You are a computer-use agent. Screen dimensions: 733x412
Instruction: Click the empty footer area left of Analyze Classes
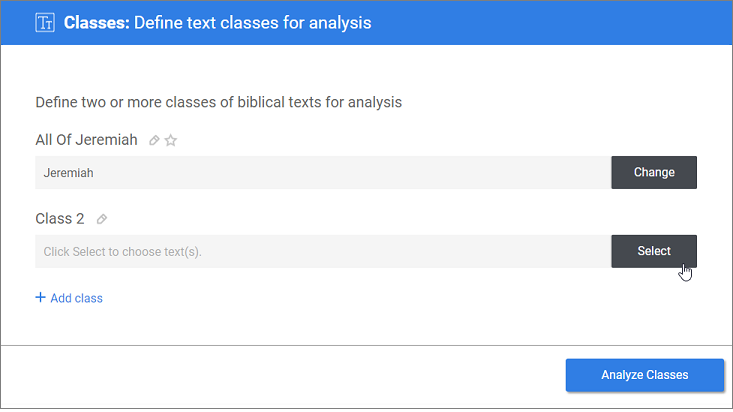point(280,376)
